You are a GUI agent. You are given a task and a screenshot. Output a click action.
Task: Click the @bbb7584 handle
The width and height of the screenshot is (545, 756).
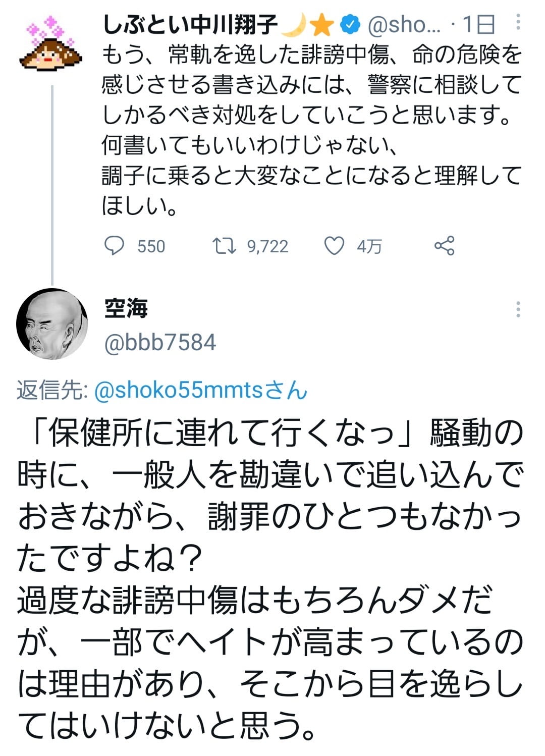point(160,342)
